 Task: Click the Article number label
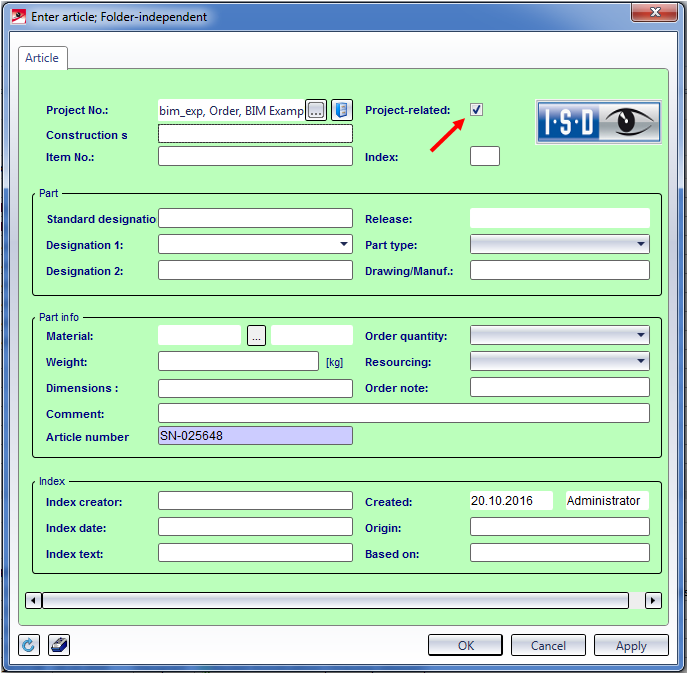[87, 437]
